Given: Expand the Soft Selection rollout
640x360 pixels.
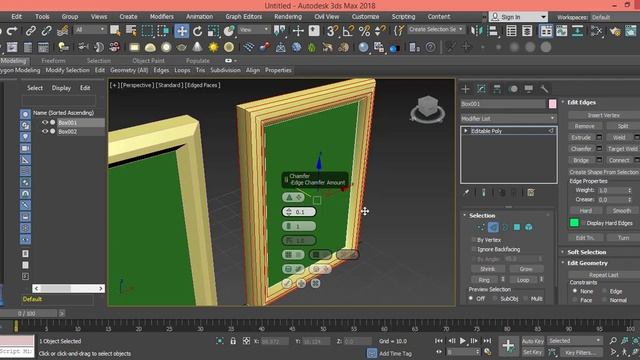Looking at the screenshot, I should tap(587, 252).
